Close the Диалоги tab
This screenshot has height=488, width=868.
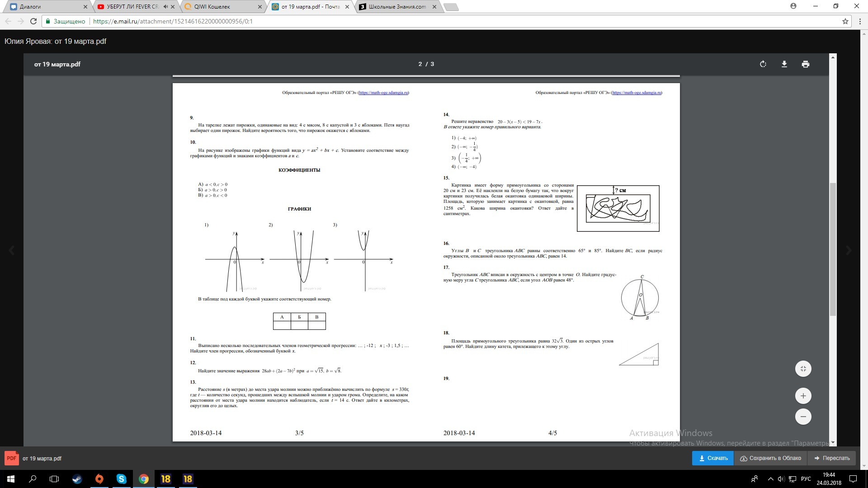(x=86, y=7)
